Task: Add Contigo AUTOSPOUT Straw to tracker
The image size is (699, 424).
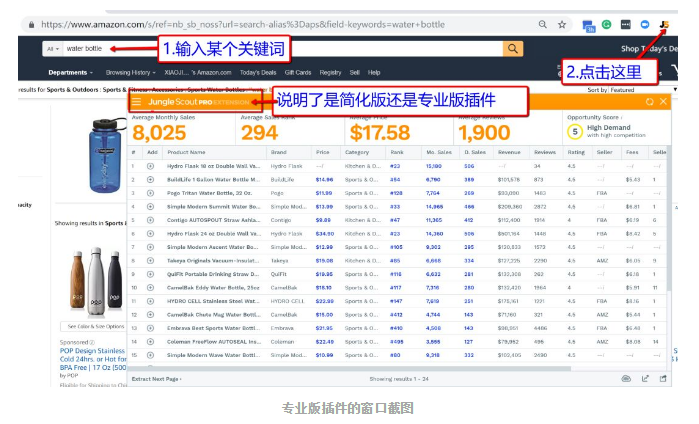Action: click(151, 220)
